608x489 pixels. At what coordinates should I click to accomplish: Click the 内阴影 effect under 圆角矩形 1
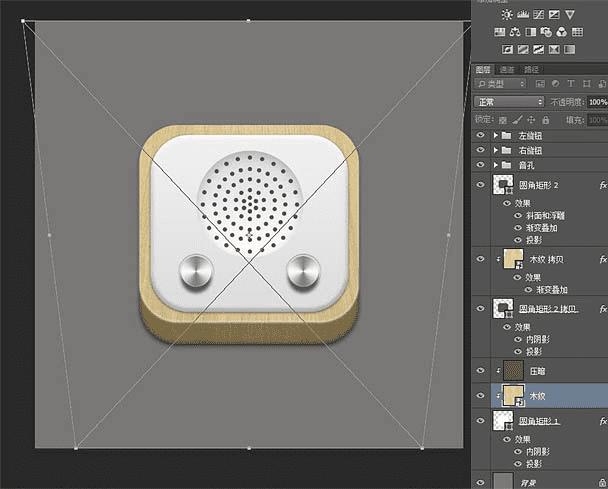click(537, 451)
